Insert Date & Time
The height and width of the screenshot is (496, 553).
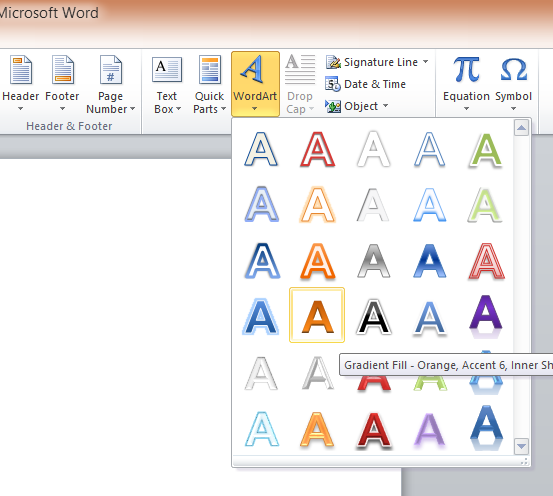click(x=365, y=84)
